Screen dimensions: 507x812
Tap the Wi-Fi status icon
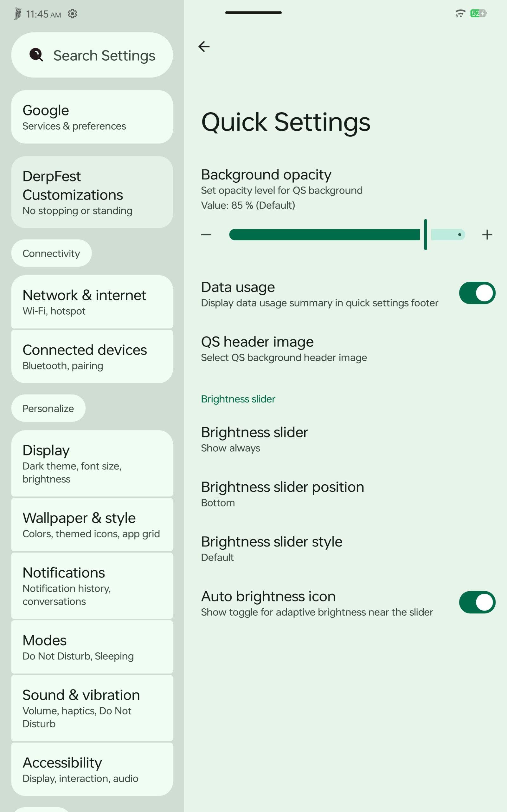point(460,13)
